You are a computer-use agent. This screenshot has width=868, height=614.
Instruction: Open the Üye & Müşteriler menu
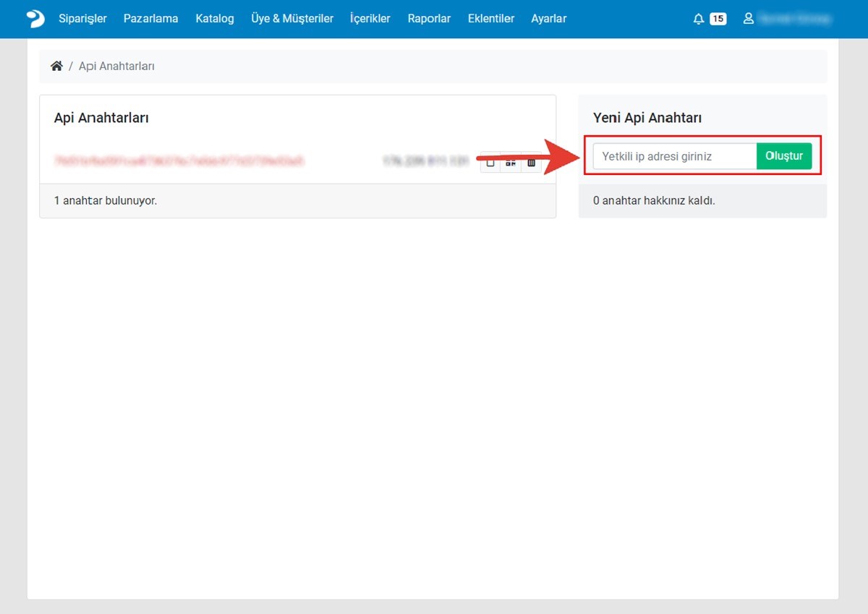pos(292,19)
